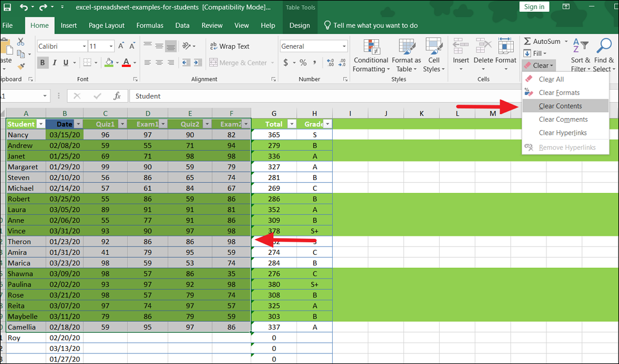This screenshot has height=364, width=619.
Task: Choose Clear Hyperlinks from menu
Action: 566,132
